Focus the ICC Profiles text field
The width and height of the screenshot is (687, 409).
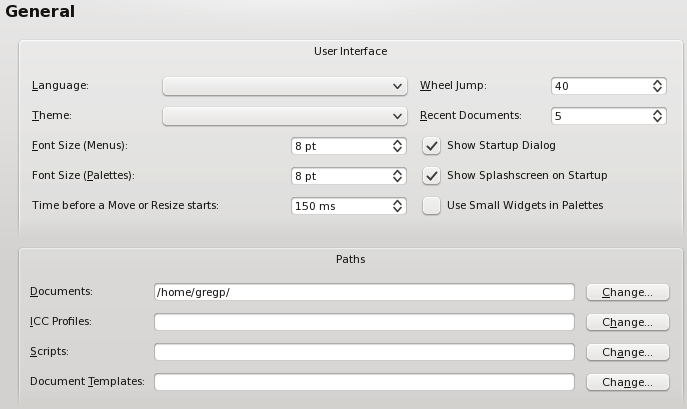[x=364, y=322]
